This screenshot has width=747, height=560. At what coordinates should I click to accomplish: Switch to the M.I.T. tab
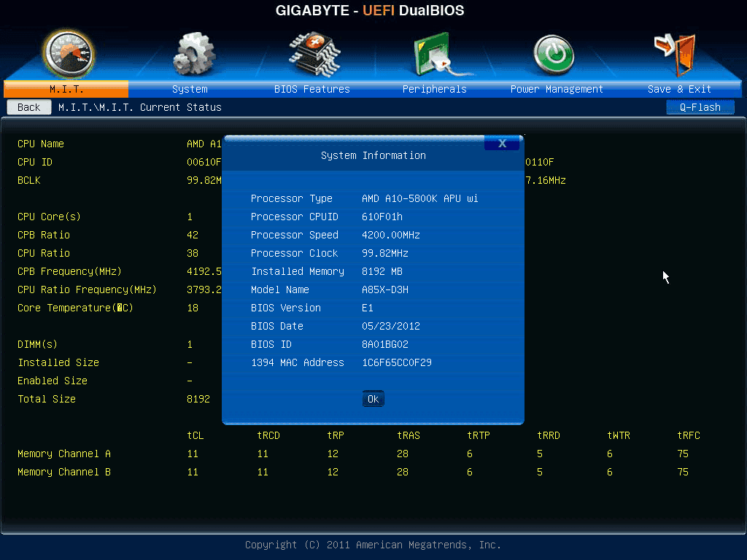click(x=66, y=89)
